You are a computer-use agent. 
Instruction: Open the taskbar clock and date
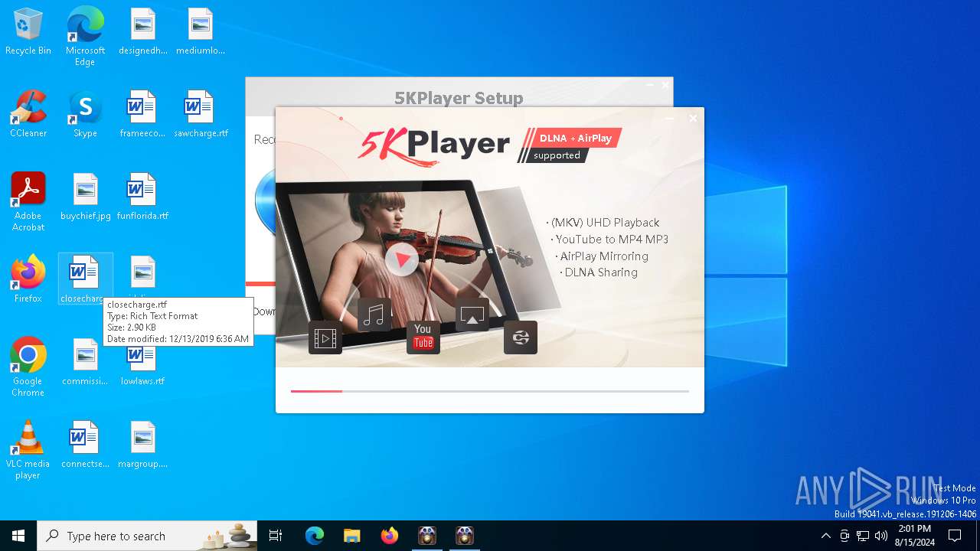pos(914,536)
